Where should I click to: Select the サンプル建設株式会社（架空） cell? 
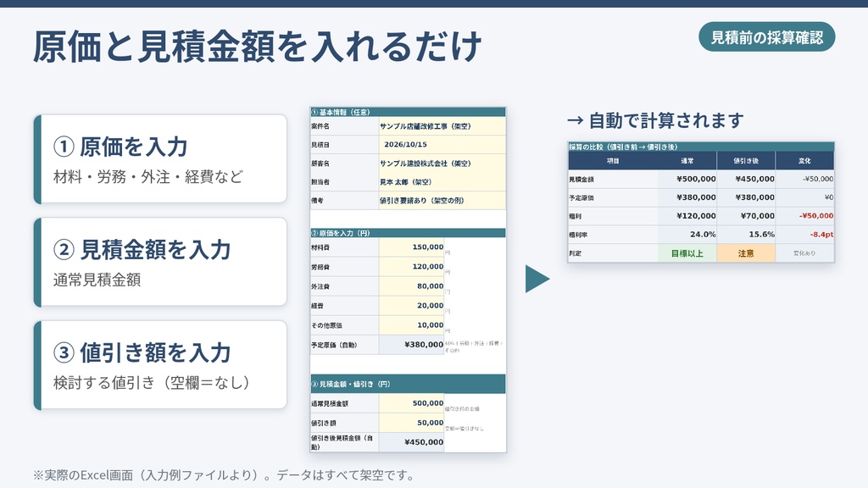[442, 164]
